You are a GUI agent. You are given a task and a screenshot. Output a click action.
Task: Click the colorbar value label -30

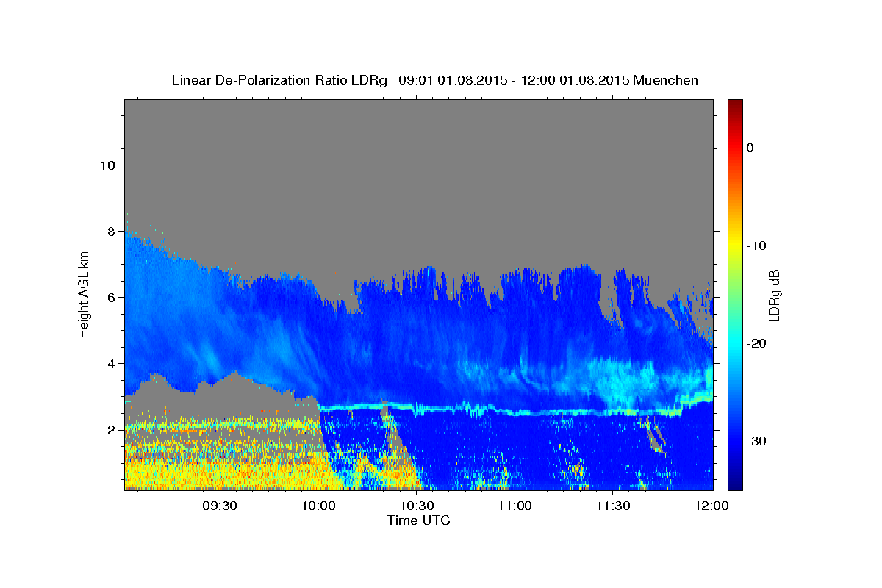(756, 441)
